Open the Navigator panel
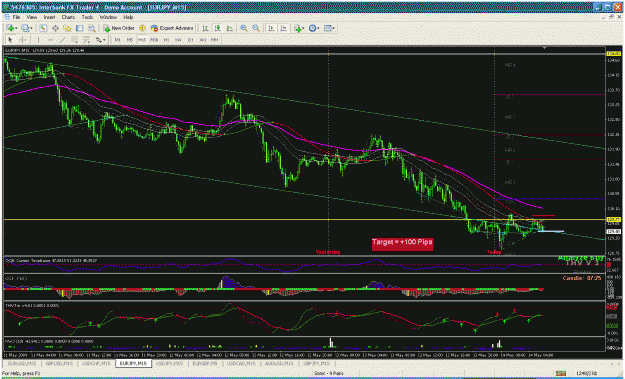Image resolution: width=625 pixels, height=379 pixels. pyautogui.click(x=67, y=28)
